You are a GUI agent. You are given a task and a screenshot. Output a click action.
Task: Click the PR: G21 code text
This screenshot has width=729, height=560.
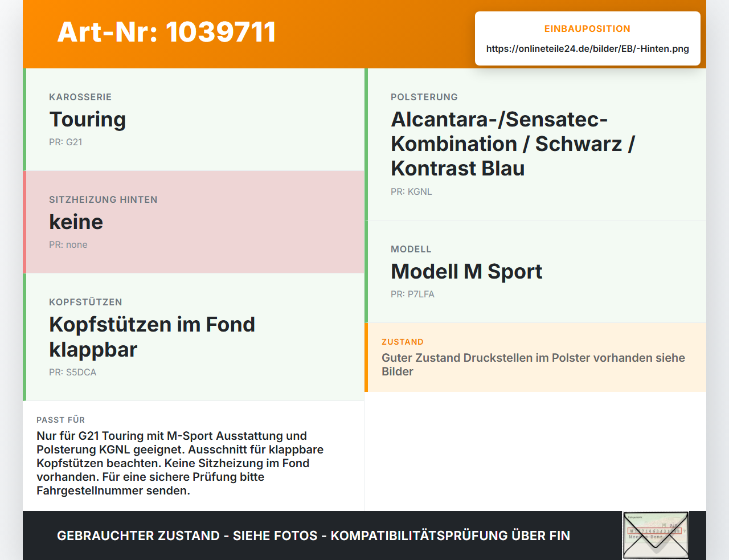(65, 142)
